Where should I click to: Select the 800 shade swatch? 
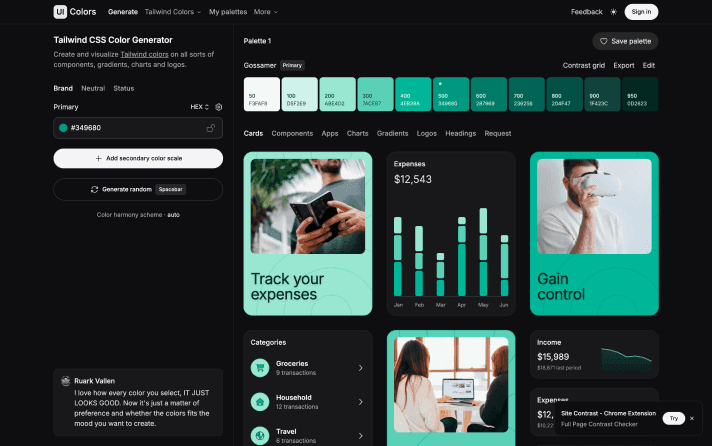click(x=564, y=94)
